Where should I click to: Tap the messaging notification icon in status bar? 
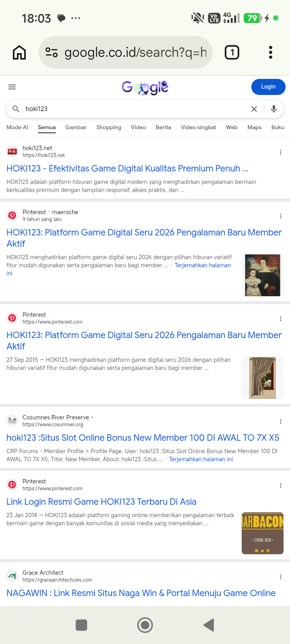61,18
